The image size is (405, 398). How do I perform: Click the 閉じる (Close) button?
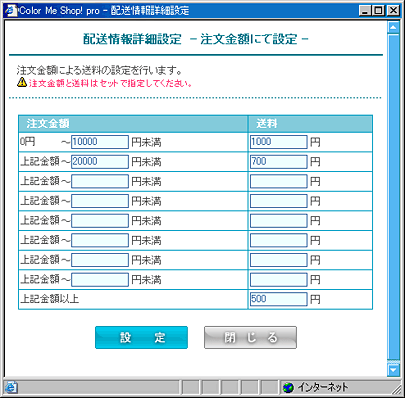[250, 337]
